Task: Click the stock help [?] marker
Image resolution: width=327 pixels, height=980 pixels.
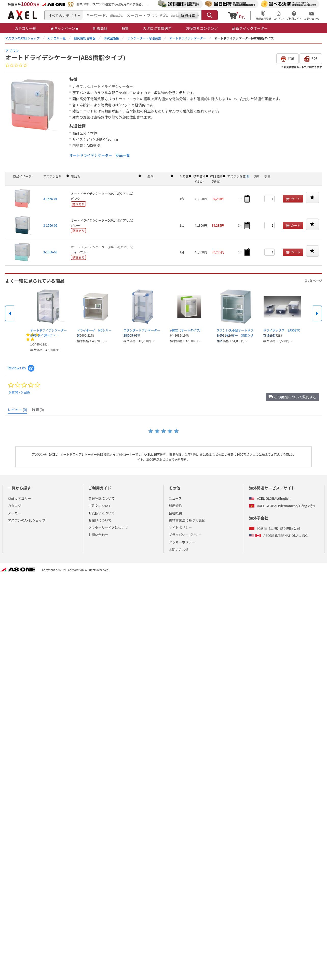Action: (247, 177)
